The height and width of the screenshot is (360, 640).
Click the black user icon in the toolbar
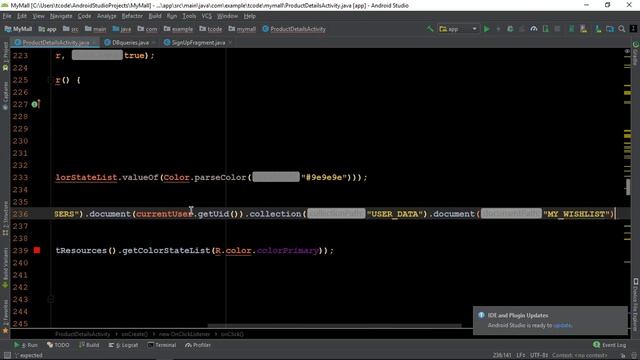pos(633,29)
